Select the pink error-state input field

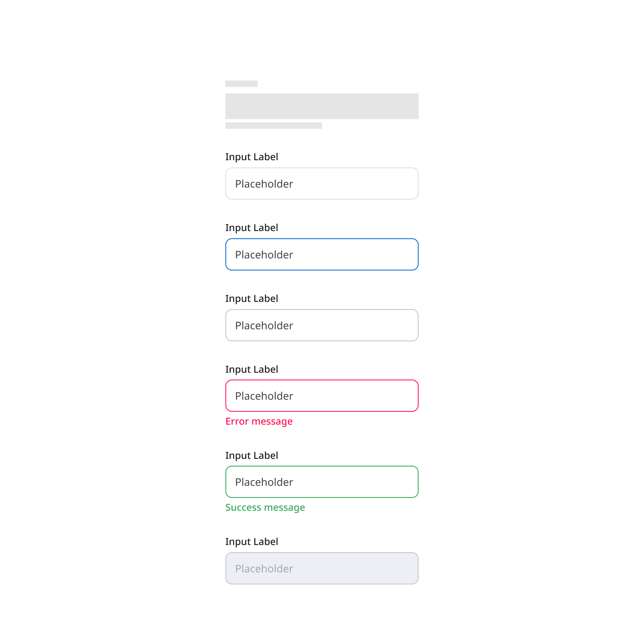tap(322, 396)
